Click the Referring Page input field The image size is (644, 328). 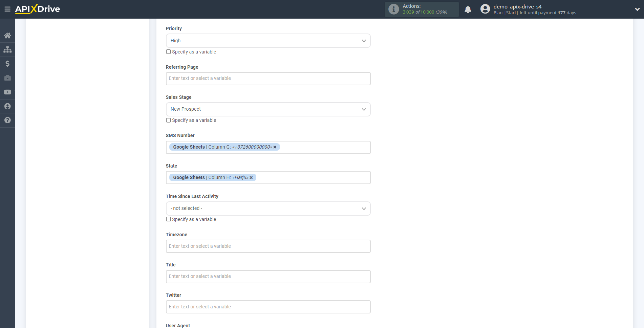[x=268, y=79]
